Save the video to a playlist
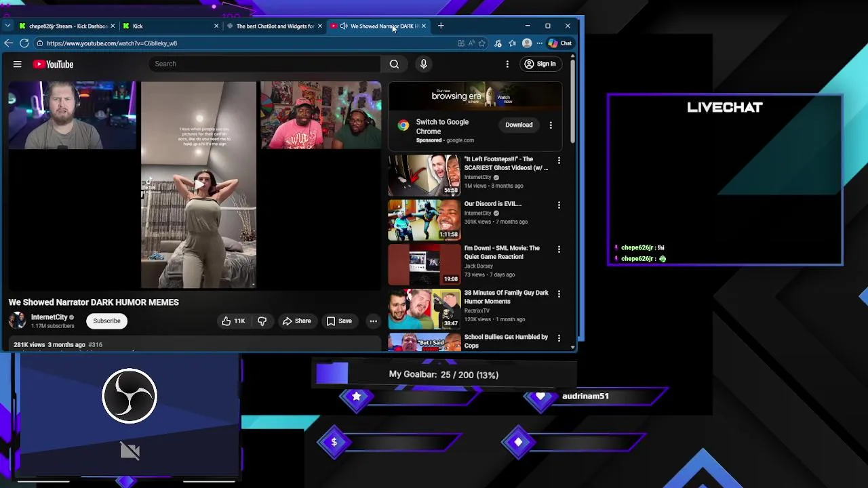Screen dimensions: 868x488 (339, 321)
